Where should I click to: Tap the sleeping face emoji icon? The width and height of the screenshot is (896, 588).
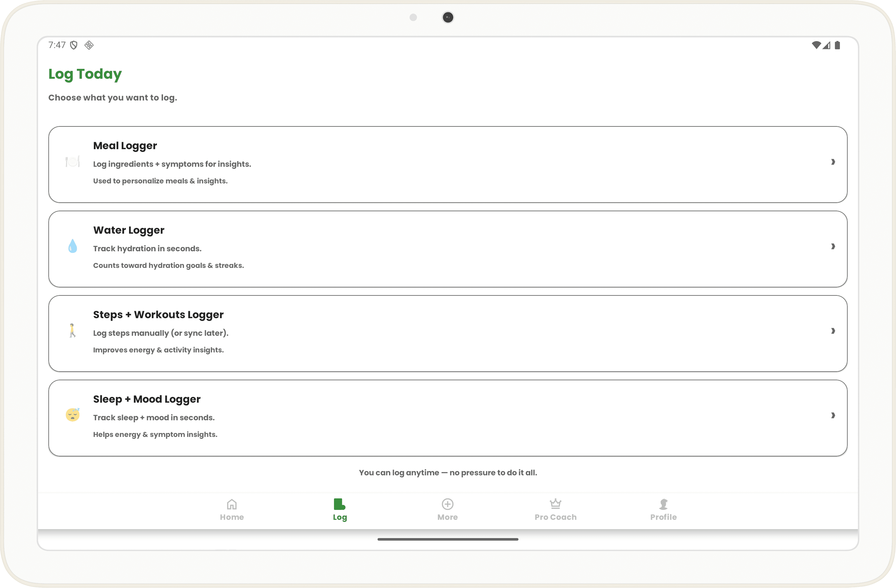[72, 415]
